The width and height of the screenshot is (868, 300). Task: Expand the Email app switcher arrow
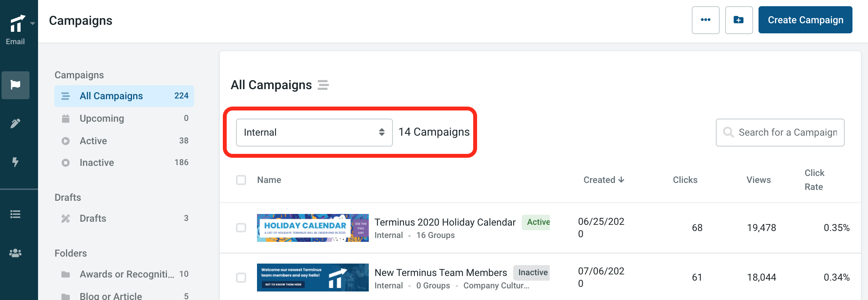(x=33, y=24)
